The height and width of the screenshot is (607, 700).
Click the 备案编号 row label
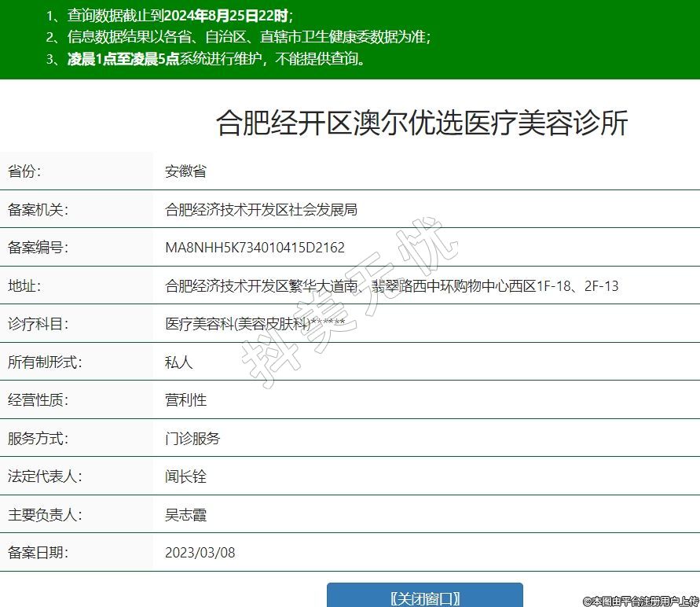tap(38, 248)
